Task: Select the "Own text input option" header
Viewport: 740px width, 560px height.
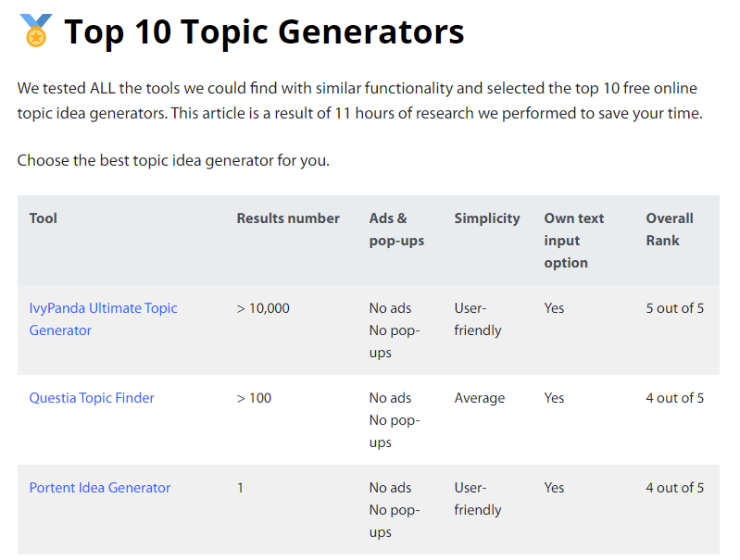Action: pos(573,241)
